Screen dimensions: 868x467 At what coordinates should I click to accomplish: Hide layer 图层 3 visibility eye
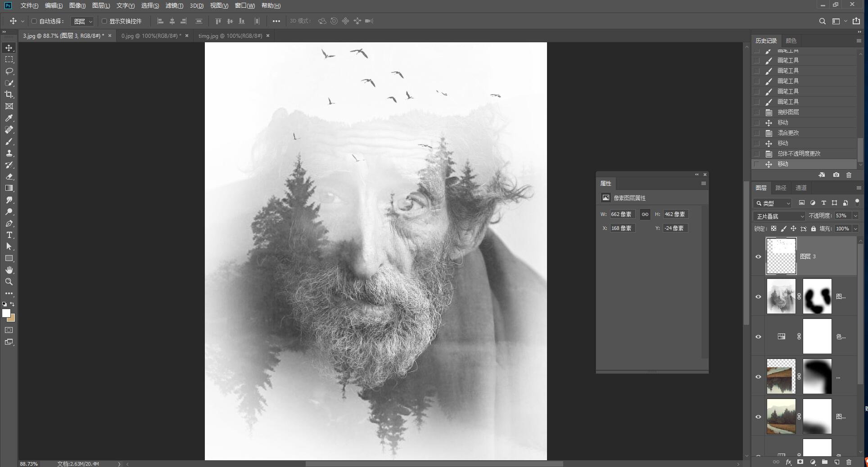point(758,256)
